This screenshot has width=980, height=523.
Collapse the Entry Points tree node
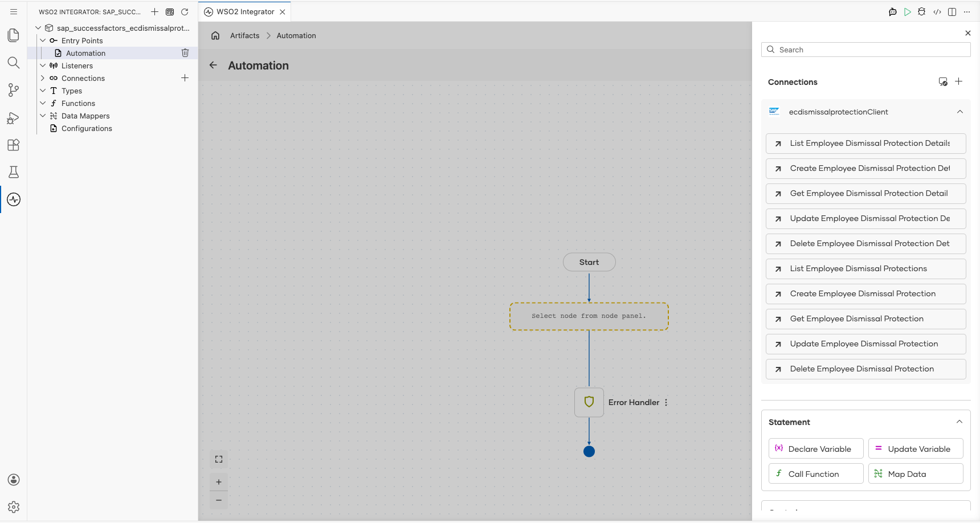point(43,40)
